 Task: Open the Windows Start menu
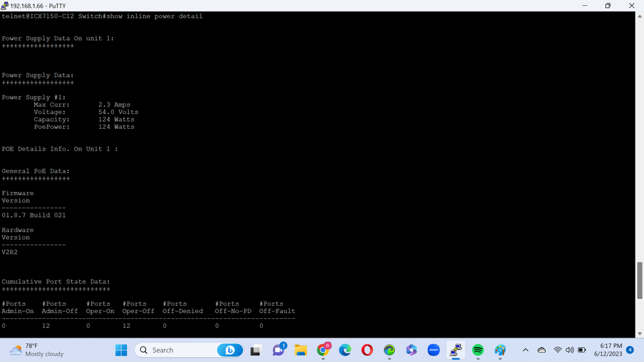click(121, 350)
